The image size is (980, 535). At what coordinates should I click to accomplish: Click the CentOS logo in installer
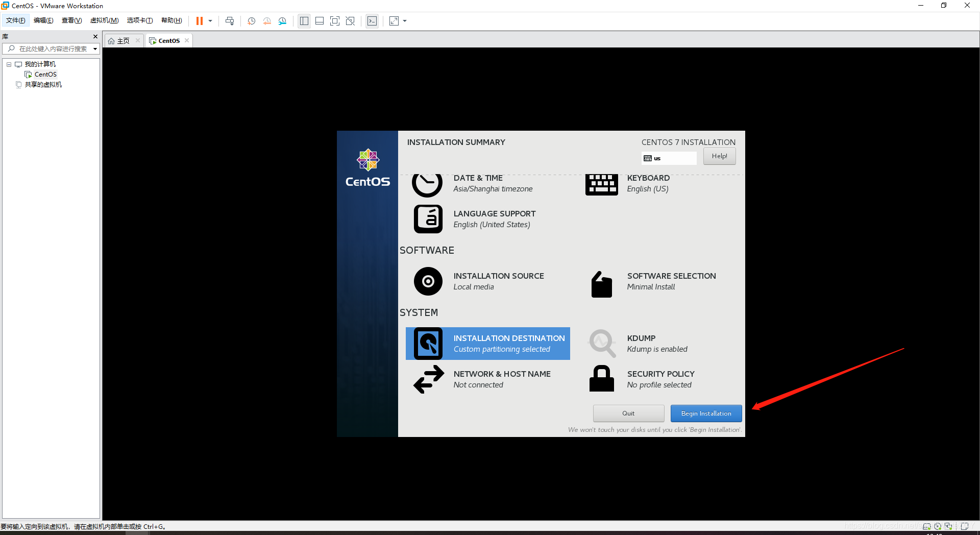coord(367,168)
